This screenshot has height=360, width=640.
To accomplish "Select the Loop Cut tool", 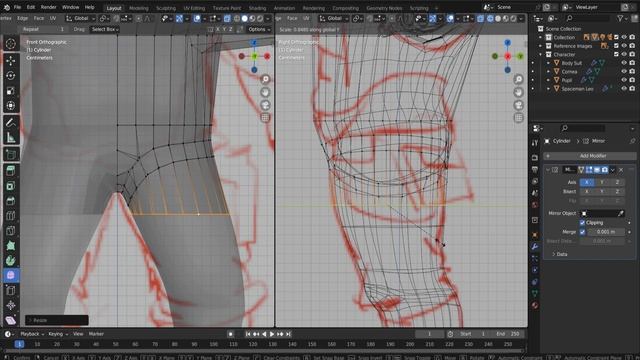I will pos(11,216).
